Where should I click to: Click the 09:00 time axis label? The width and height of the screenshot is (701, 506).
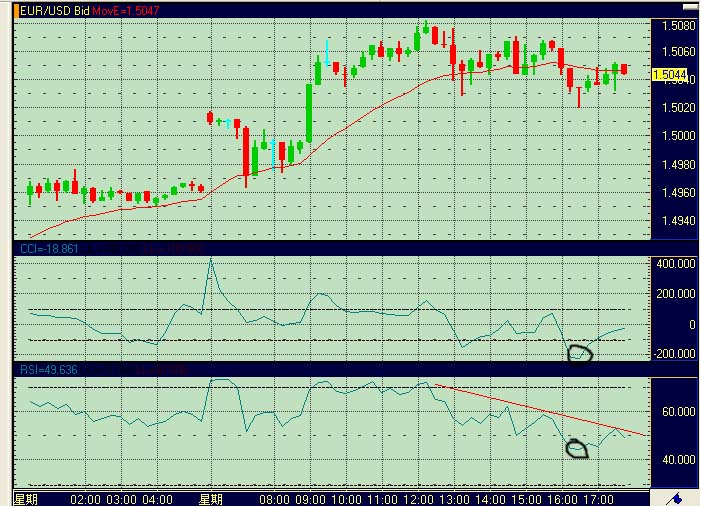tap(311, 499)
